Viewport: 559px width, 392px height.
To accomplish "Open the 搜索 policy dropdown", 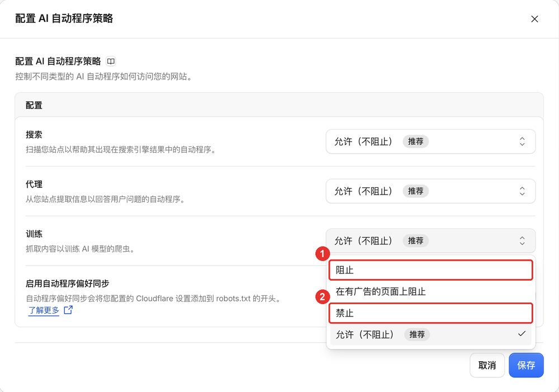I will (x=430, y=141).
